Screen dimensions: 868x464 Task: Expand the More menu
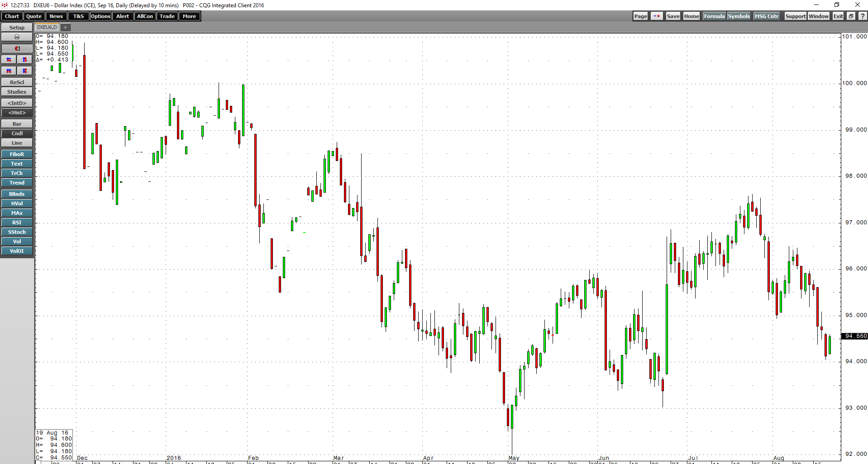[189, 16]
